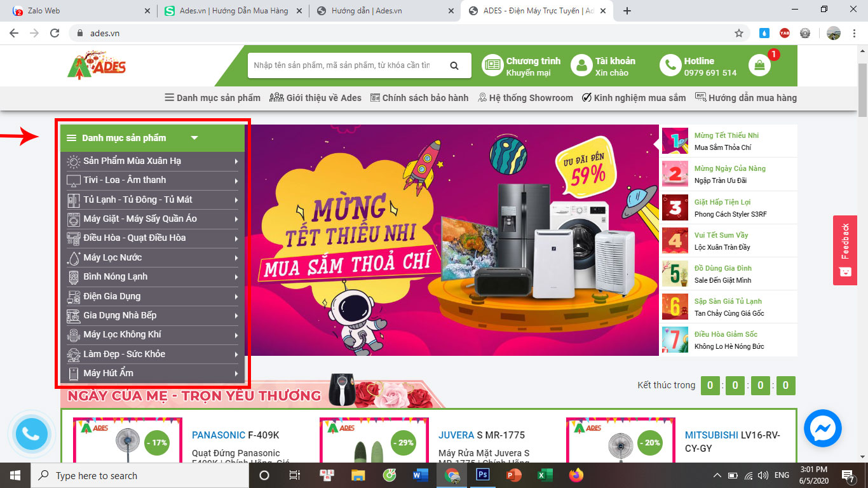Reload the ades.vn page
The height and width of the screenshot is (488, 868).
(x=55, y=33)
